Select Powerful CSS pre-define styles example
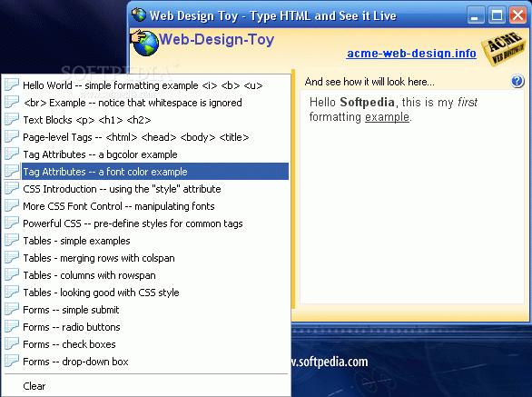The image size is (532, 397). [x=146, y=223]
